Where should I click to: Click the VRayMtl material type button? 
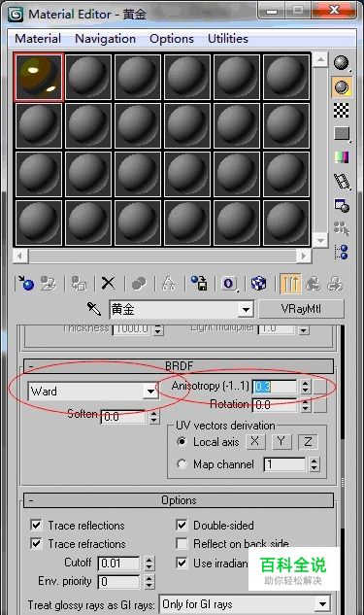click(301, 309)
